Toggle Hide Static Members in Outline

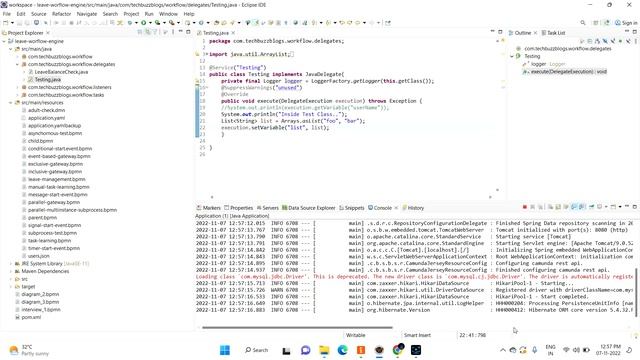coord(613,41)
